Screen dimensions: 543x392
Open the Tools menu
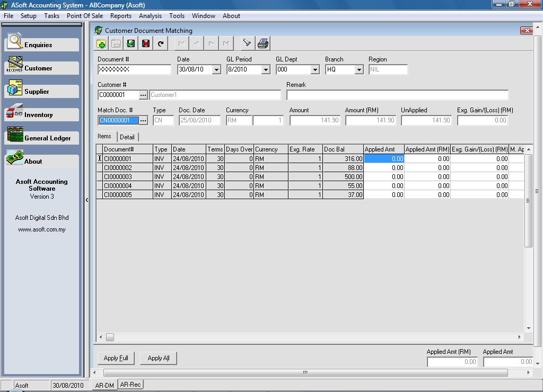pos(177,16)
